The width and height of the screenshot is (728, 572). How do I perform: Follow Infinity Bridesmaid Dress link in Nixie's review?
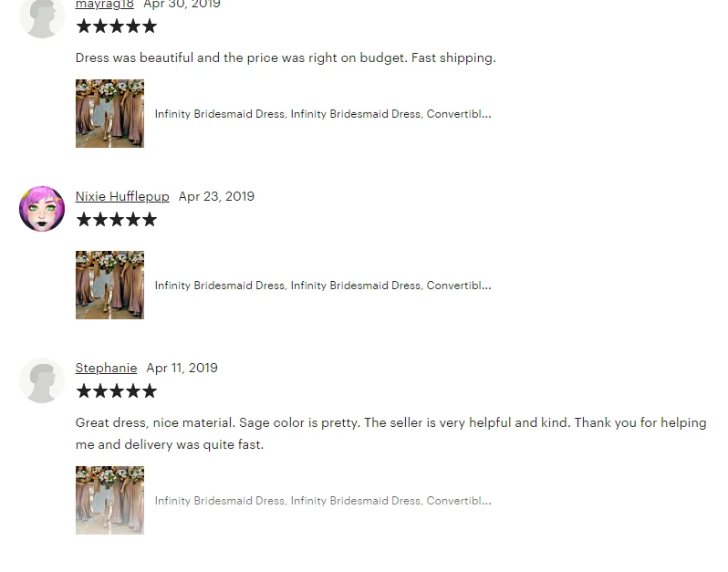click(x=323, y=285)
